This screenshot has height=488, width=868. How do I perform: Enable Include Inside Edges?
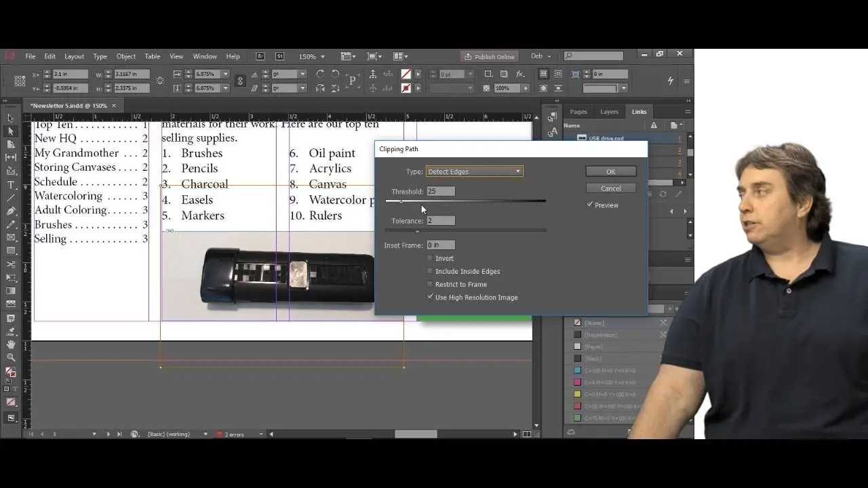click(430, 271)
